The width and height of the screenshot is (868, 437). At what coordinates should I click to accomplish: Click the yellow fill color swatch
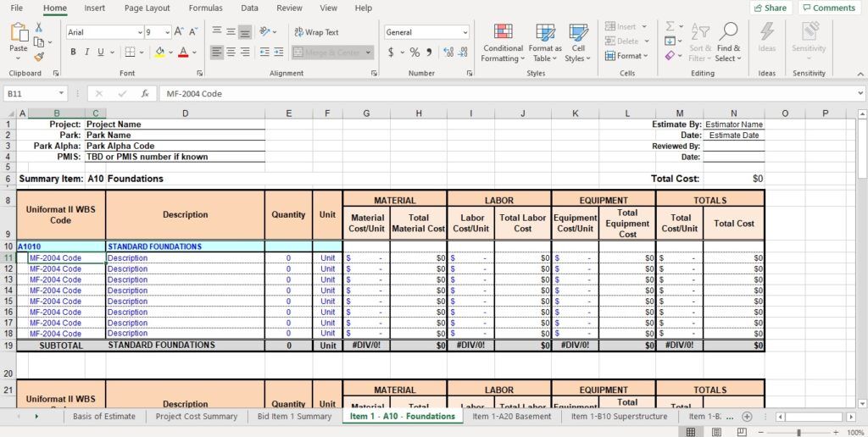coord(159,53)
